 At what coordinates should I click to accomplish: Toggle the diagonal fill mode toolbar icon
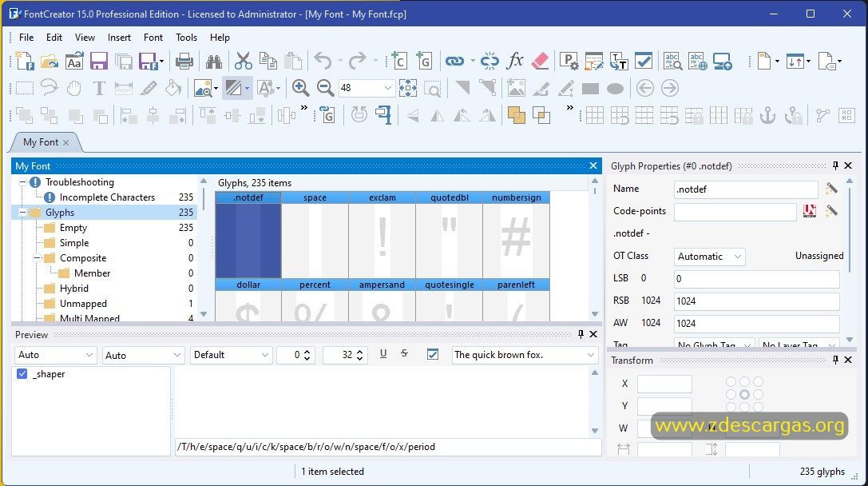click(x=233, y=88)
